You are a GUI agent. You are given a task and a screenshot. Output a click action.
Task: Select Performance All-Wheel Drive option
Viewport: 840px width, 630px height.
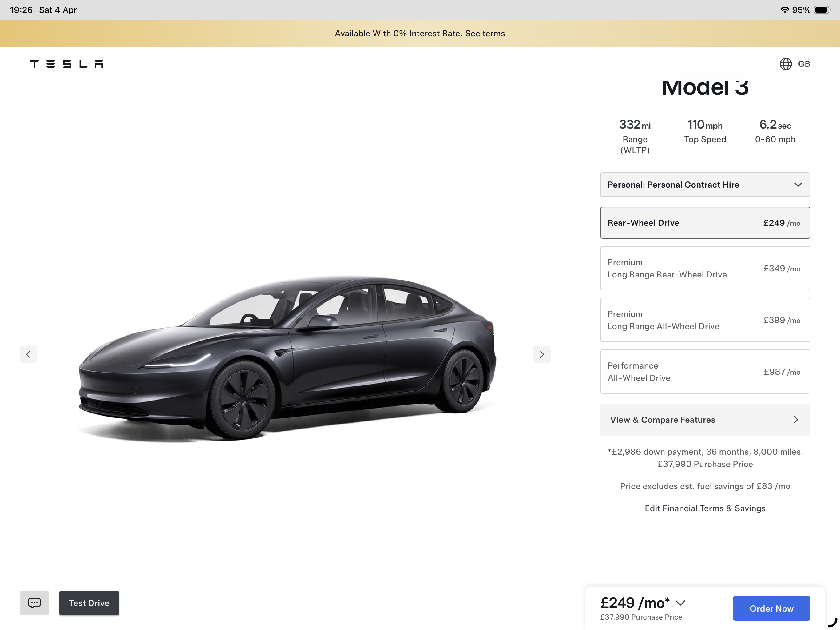[705, 372]
